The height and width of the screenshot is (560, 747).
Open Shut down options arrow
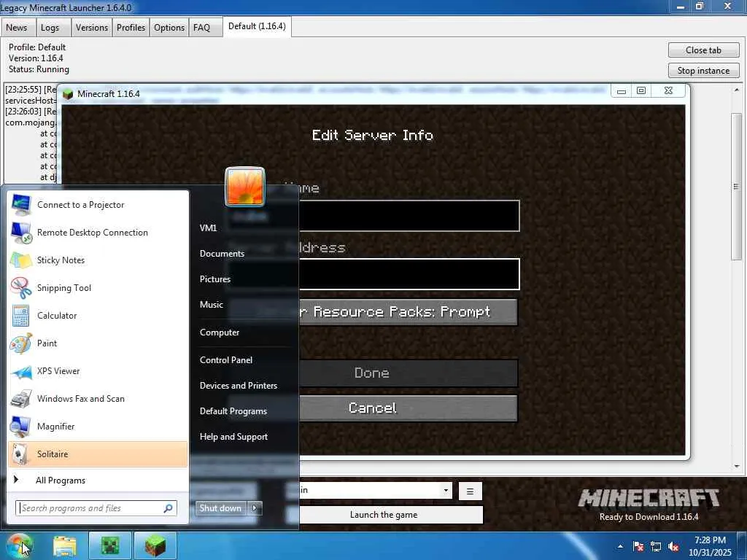pos(255,508)
